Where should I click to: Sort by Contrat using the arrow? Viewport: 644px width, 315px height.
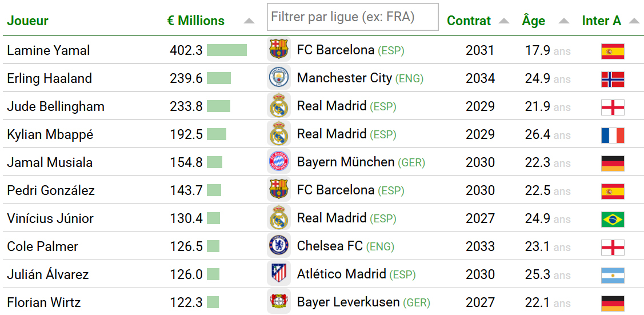point(503,21)
